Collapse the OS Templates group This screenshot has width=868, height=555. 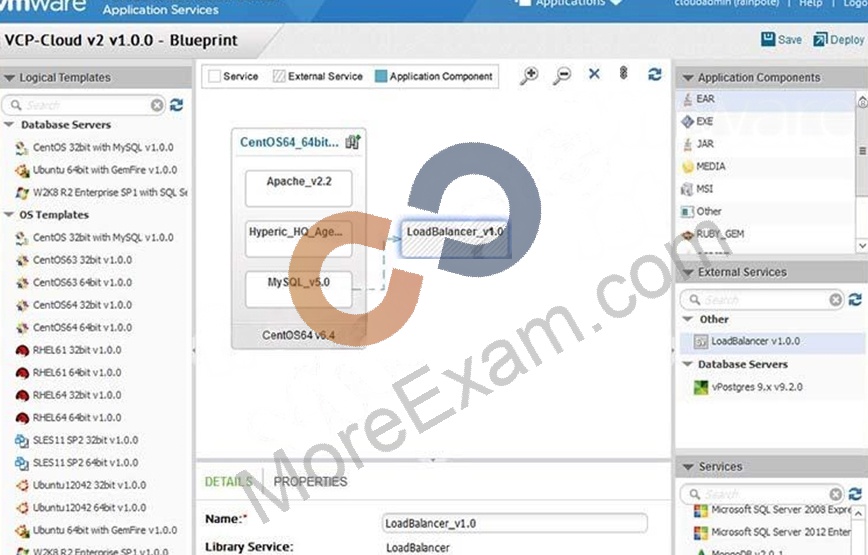tap(9, 215)
